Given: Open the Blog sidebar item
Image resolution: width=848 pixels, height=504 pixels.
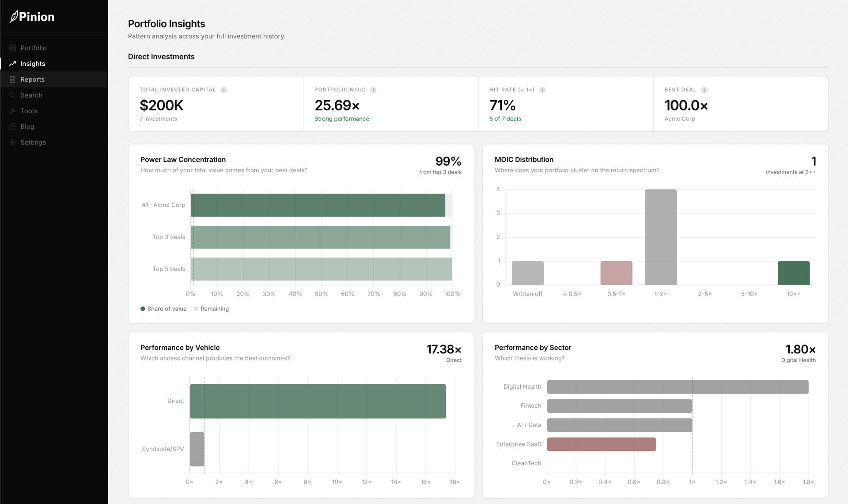Looking at the screenshot, I should coord(54,127).
